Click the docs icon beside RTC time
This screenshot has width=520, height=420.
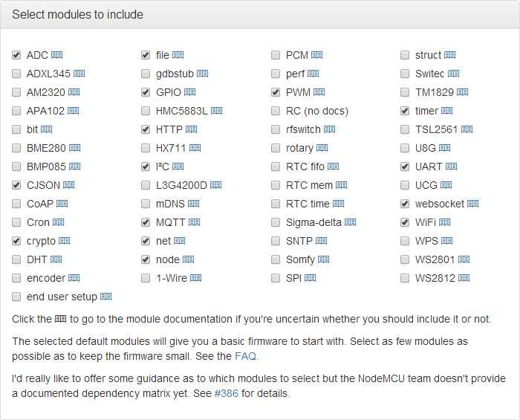(x=339, y=204)
